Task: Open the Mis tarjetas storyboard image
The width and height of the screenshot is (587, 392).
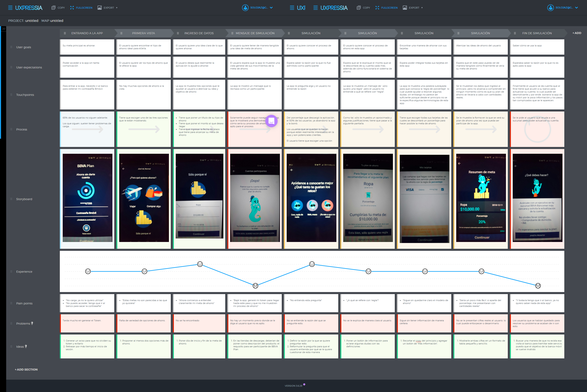Action: 425,199
